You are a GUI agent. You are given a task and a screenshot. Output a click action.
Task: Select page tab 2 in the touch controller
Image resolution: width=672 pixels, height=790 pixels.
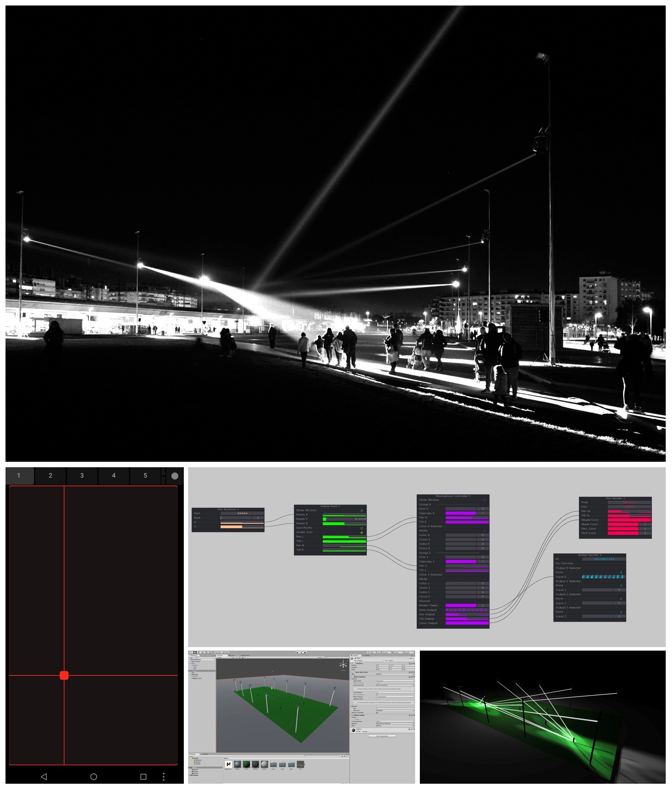(50, 475)
